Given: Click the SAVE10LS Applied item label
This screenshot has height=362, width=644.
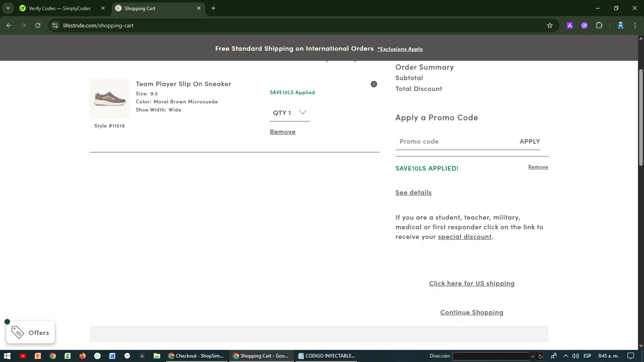Looking at the screenshot, I should click(x=292, y=93).
